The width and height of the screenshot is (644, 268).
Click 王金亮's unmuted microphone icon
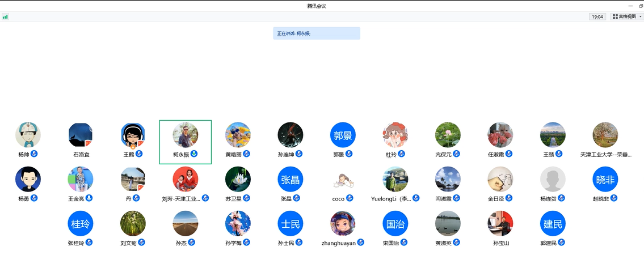point(89,198)
